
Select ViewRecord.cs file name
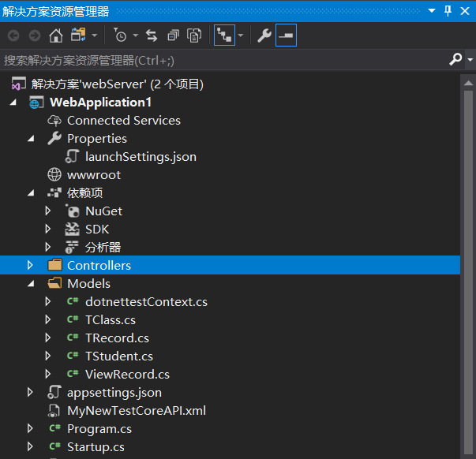click(128, 375)
